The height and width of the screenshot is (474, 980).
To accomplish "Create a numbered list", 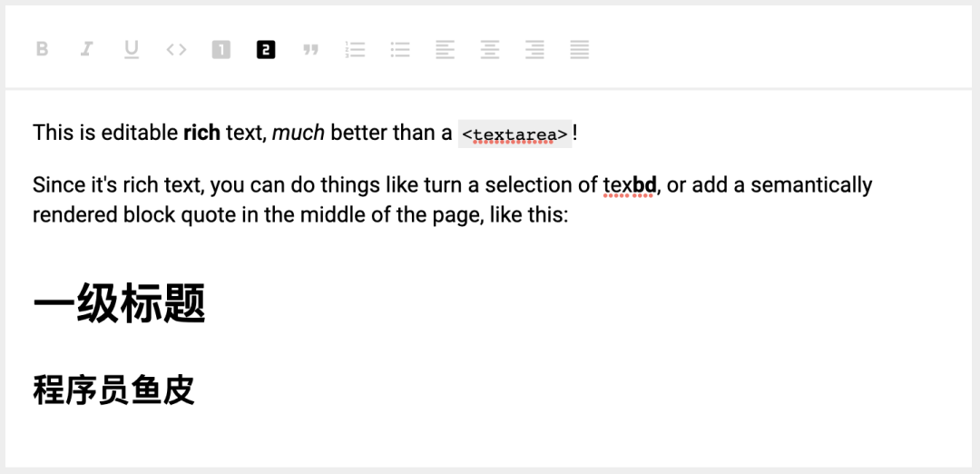I will tap(355, 49).
